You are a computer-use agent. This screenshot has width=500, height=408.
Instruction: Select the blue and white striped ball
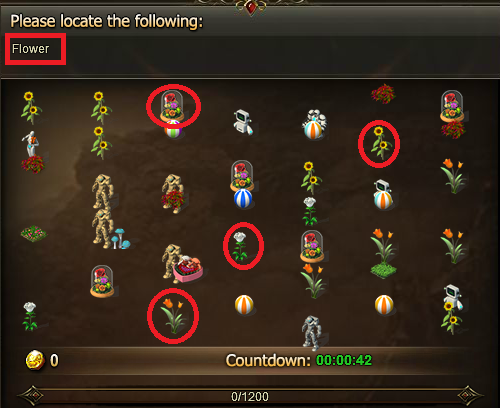243,198
